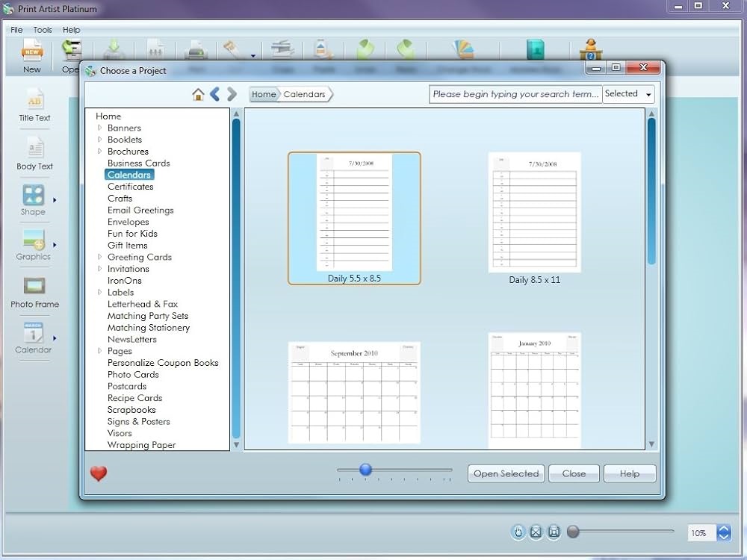This screenshot has height=560, width=747.
Task: Click the hand pan tool icon
Action: [x=518, y=532]
